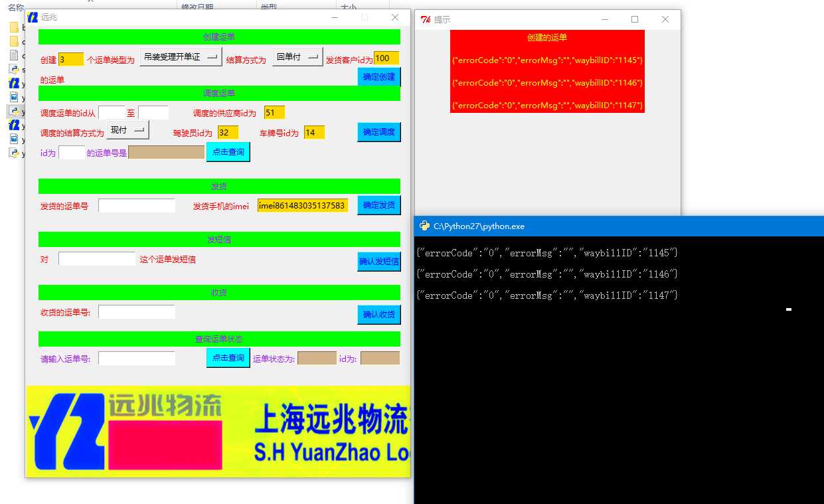The width and height of the screenshot is (824, 504).
Task: Click the 运单状态为 result field
Action: pos(317,358)
